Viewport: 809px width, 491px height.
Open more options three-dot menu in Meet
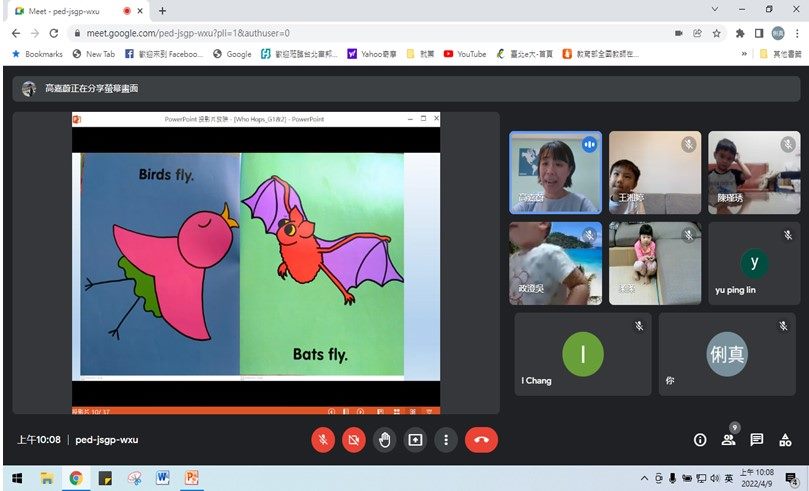point(446,440)
